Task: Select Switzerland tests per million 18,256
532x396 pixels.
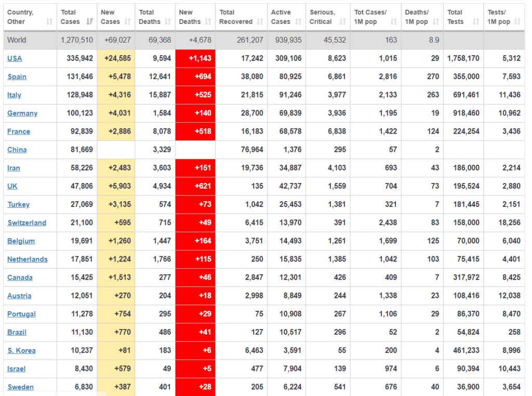Action: pos(509,223)
